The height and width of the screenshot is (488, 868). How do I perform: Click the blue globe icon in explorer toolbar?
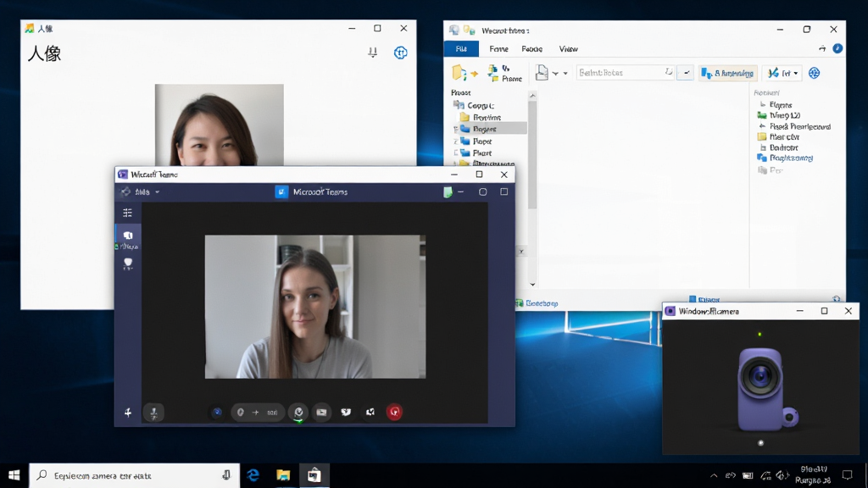[814, 73]
